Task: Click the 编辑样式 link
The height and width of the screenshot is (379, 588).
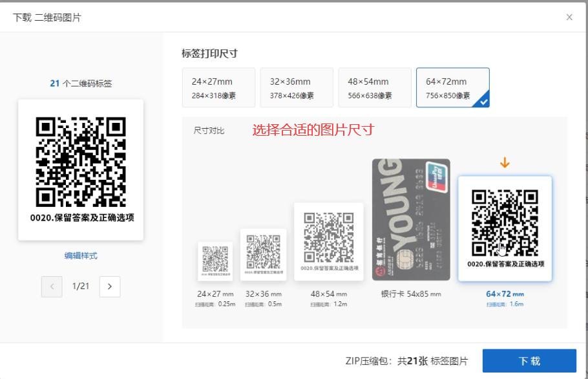Action: pos(81,255)
